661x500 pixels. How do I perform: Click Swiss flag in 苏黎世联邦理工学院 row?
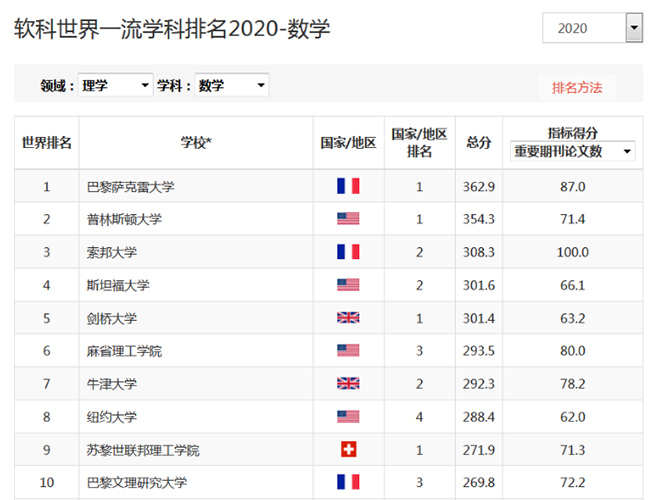[349, 449]
